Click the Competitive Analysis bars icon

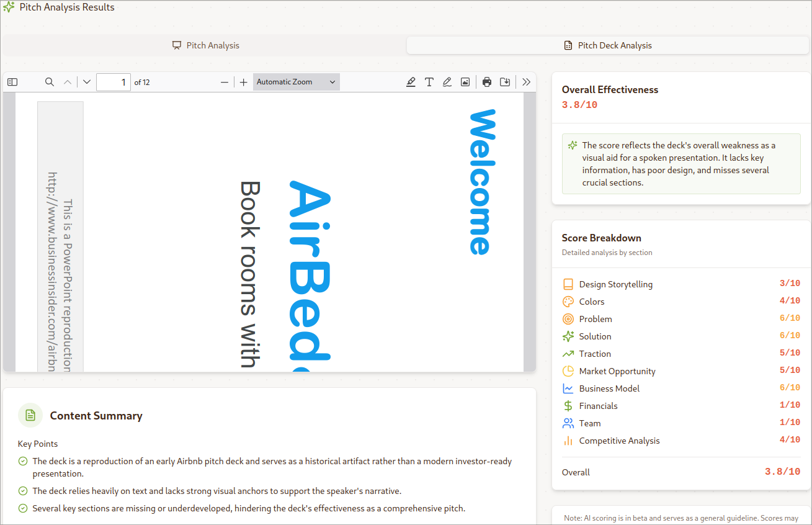[568, 441]
